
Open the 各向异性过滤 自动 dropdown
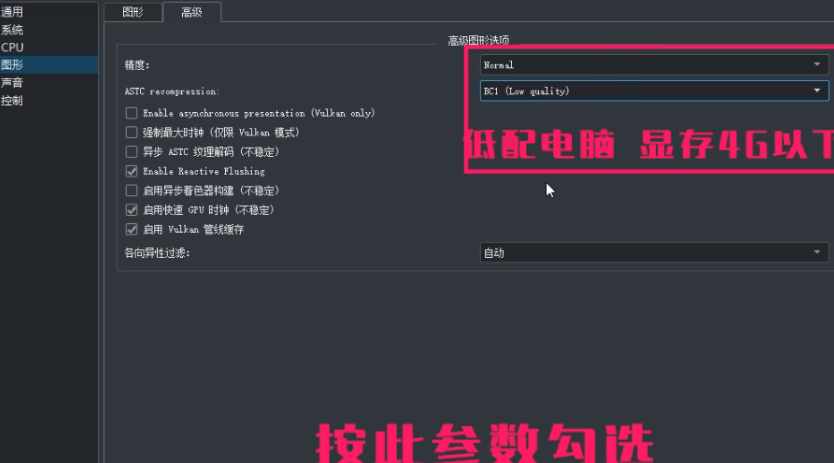click(x=654, y=253)
